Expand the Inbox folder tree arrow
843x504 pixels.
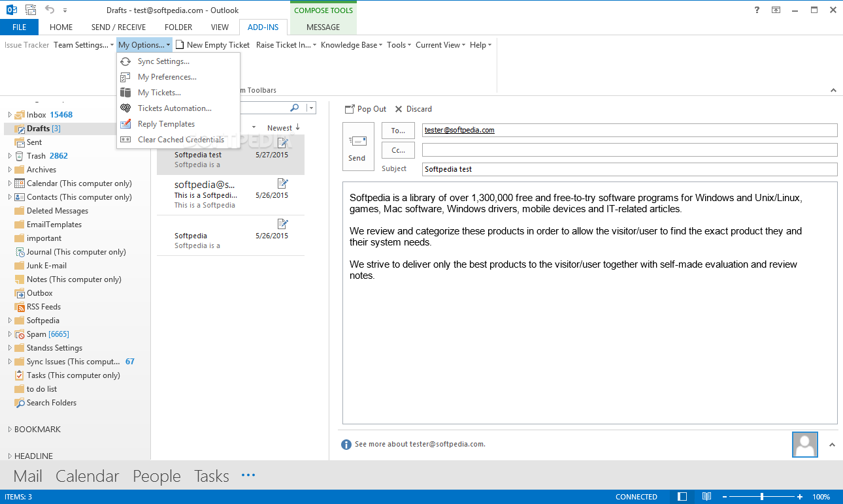click(10, 115)
